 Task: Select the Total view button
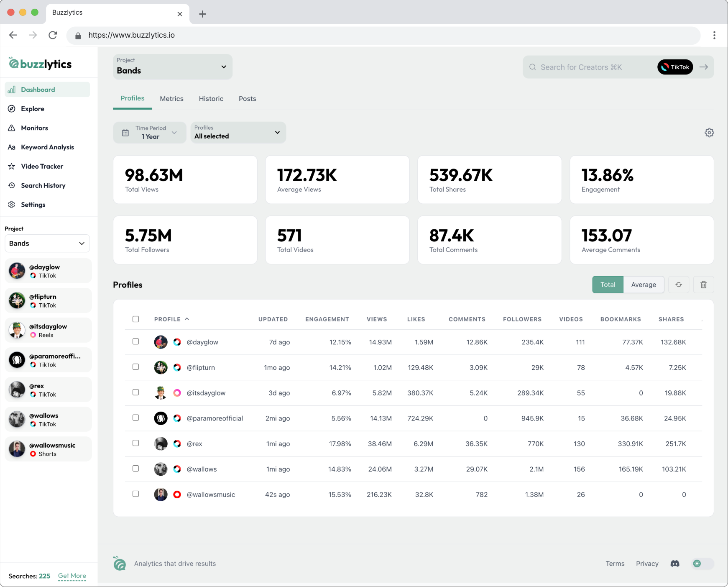coord(608,285)
